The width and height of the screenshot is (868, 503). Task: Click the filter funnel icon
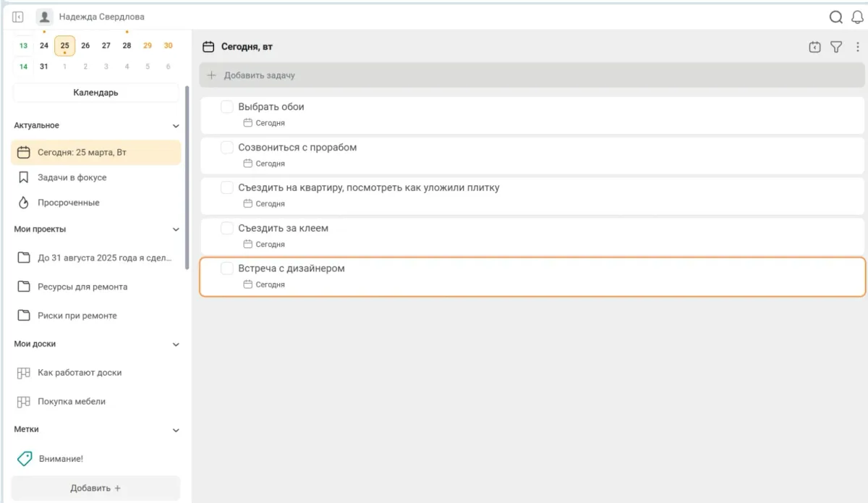click(836, 47)
